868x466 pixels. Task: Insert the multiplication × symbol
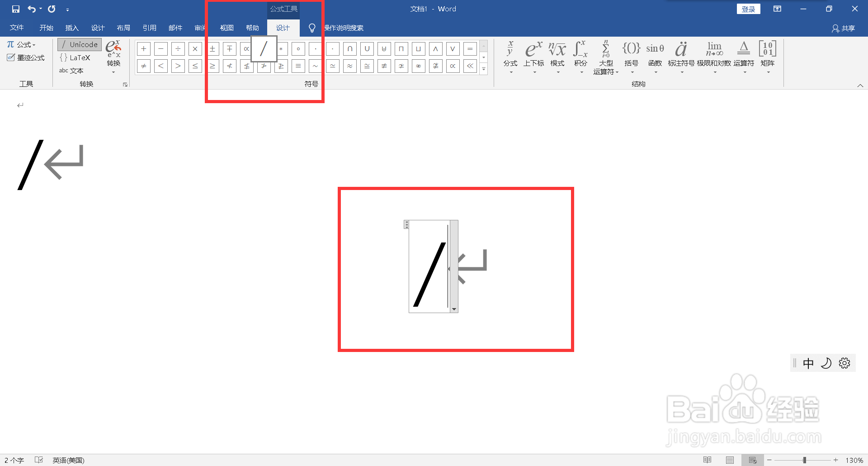195,49
